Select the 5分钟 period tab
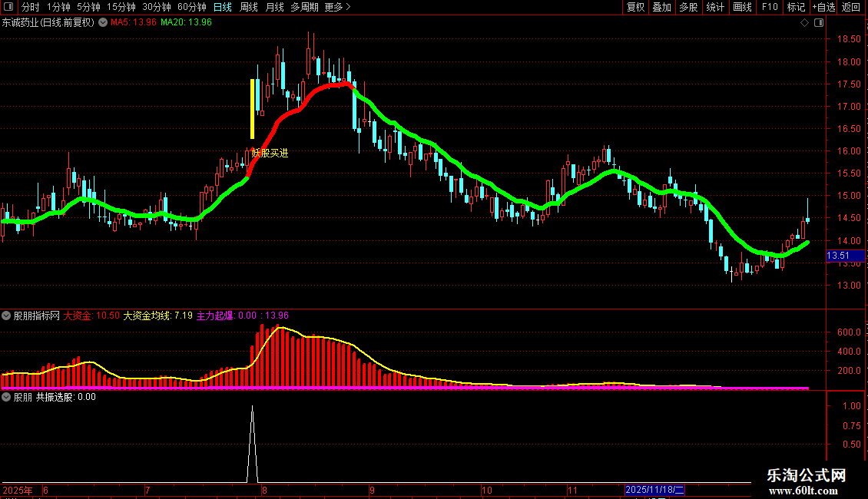Viewport: 868px width, 499px height. tap(88, 7)
